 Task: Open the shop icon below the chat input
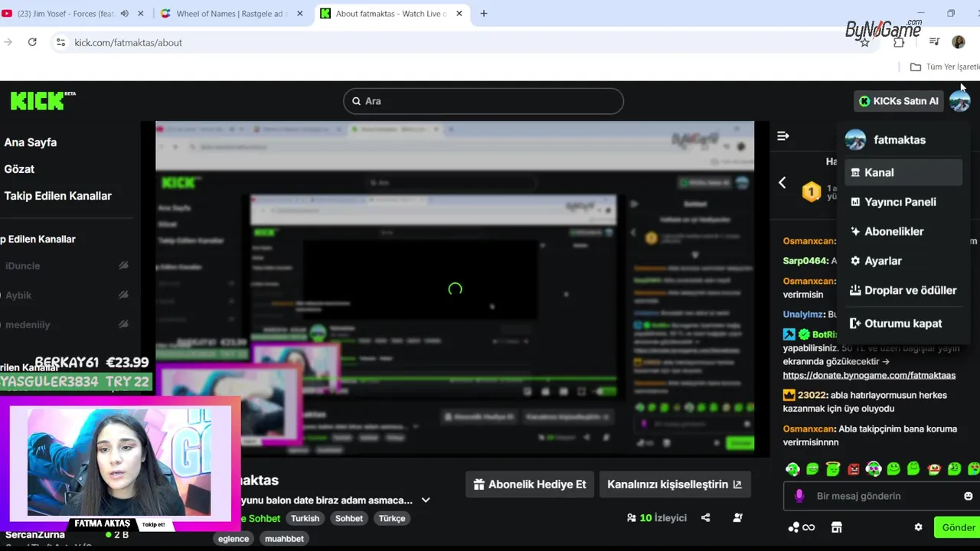coord(836,527)
